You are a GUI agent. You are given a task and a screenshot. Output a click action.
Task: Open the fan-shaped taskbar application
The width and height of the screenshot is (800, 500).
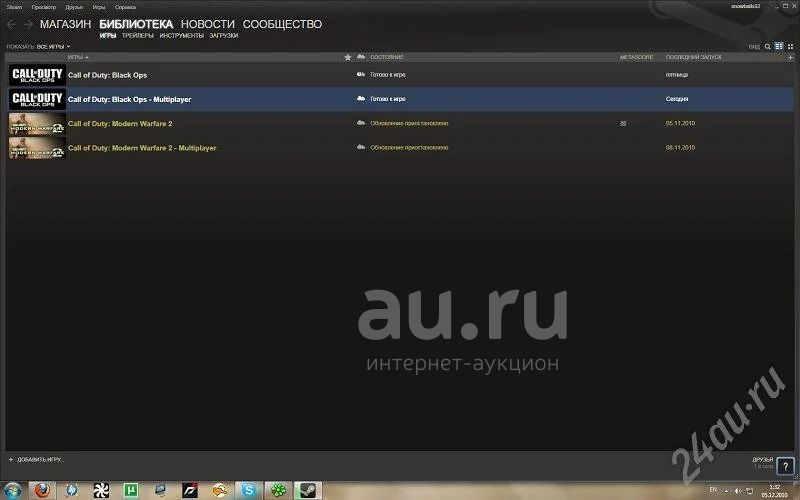(101, 490)
